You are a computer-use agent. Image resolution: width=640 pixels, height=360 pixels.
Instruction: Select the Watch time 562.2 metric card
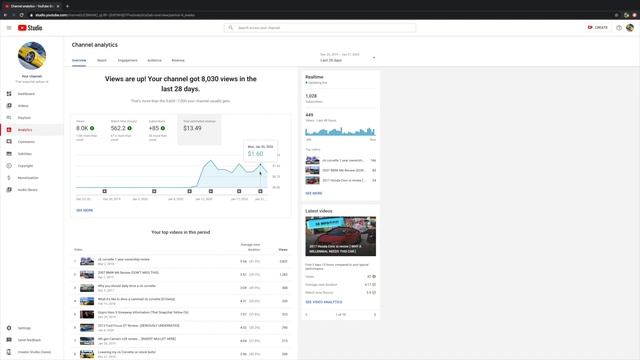(124, 130)
